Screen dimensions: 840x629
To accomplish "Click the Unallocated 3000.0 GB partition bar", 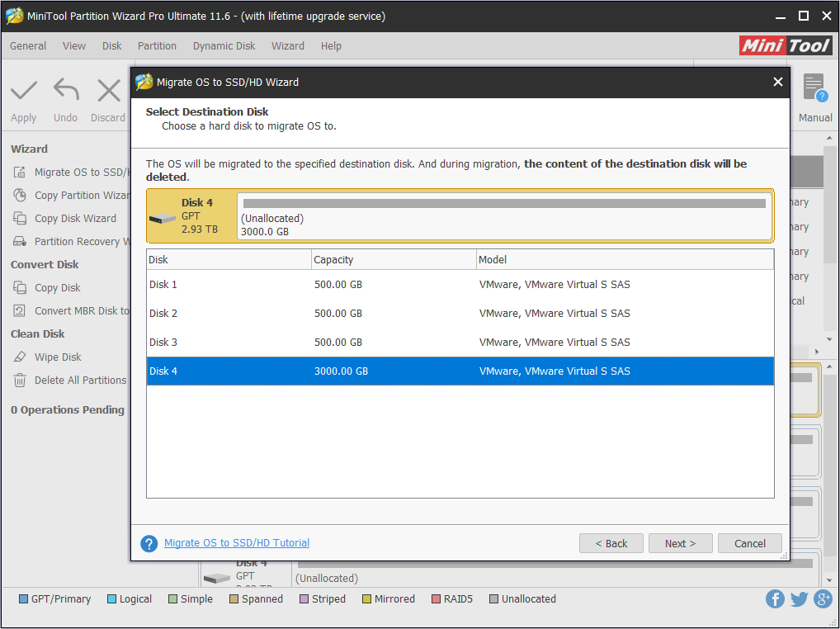I will point(504,216).
